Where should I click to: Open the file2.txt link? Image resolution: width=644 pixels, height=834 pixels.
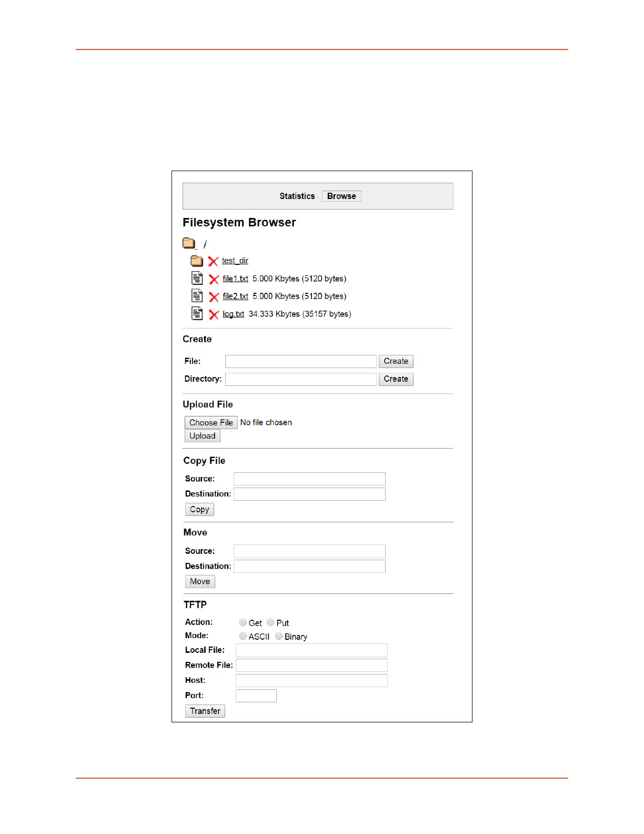pyautogui.click(x=235, y=296)
